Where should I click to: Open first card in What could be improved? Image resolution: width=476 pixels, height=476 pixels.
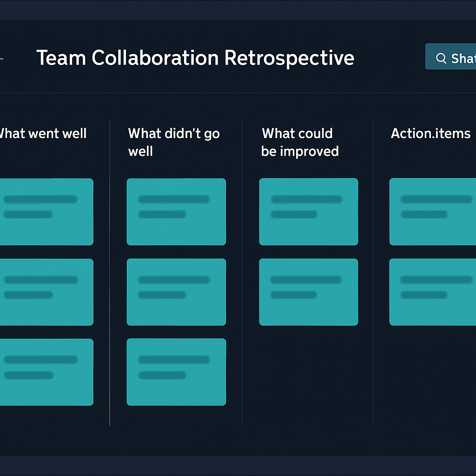309,212
